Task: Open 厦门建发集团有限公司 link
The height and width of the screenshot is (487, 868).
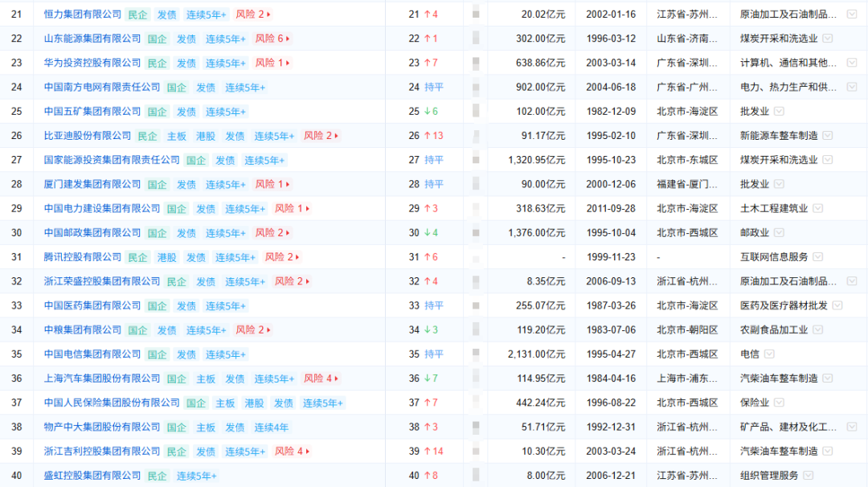Action: (92, 184)
